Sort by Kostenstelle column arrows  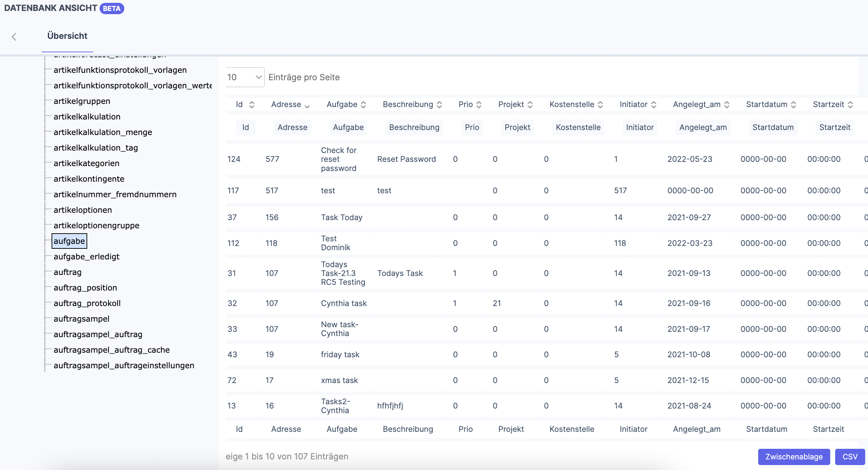click(600, 105)
